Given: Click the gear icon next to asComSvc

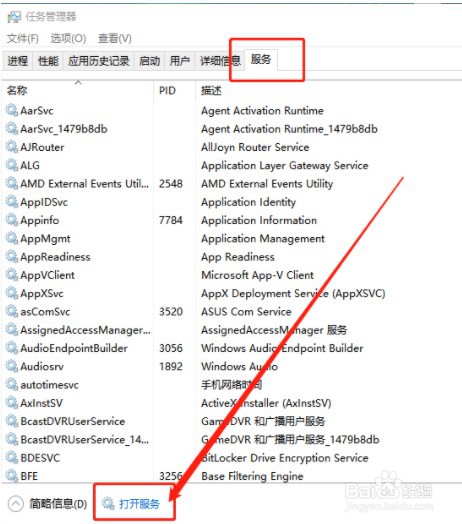Looking at the screenshot, I should coord(12,311).
